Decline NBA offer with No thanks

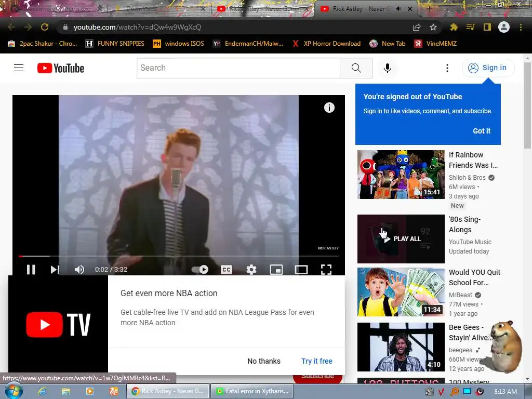tap(264, 361)
